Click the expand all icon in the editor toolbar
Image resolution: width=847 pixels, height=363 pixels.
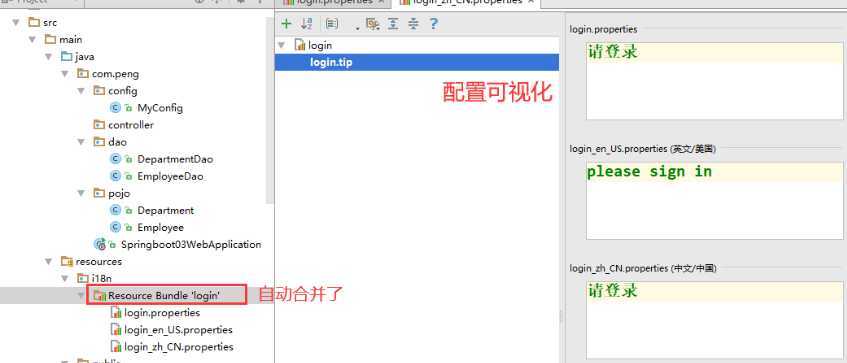pyautogui.click(x=393, y=24)
